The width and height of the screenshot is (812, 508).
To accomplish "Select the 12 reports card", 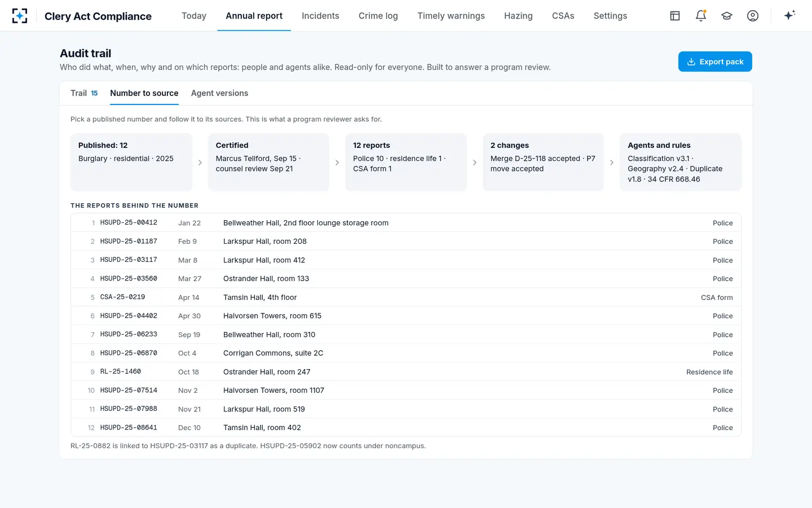I will [406, 162].
